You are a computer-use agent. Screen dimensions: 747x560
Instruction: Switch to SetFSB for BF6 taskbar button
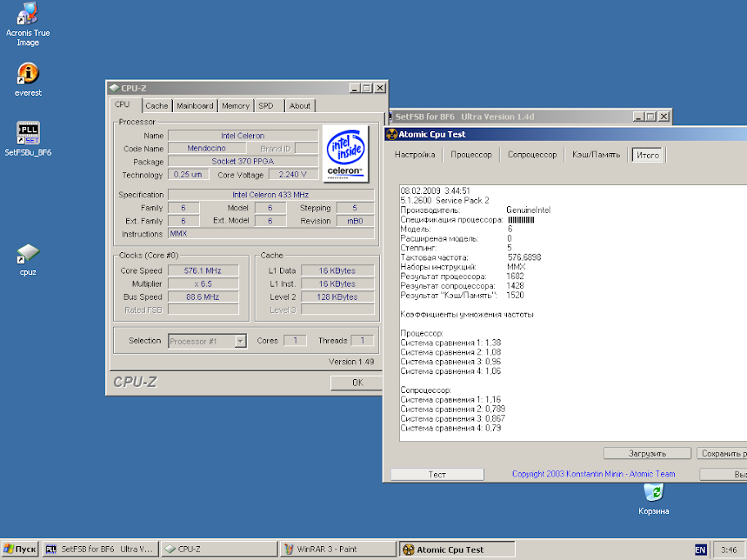tap(100, 549)
